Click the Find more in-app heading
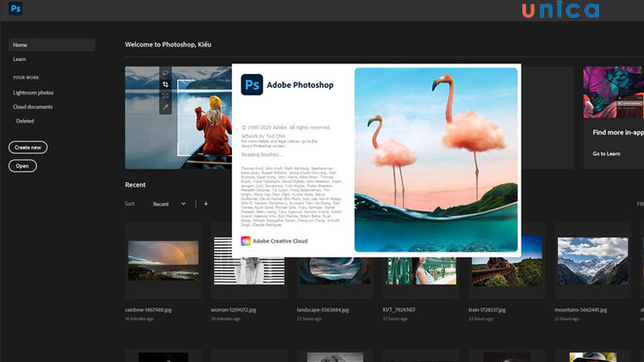 point(618,133)
